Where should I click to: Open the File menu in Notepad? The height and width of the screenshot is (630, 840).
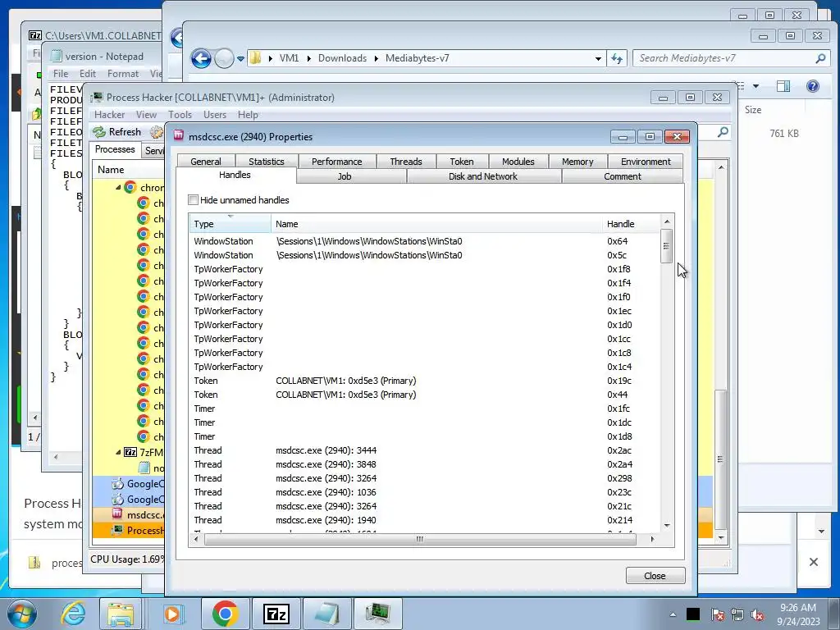pos(61,73)
